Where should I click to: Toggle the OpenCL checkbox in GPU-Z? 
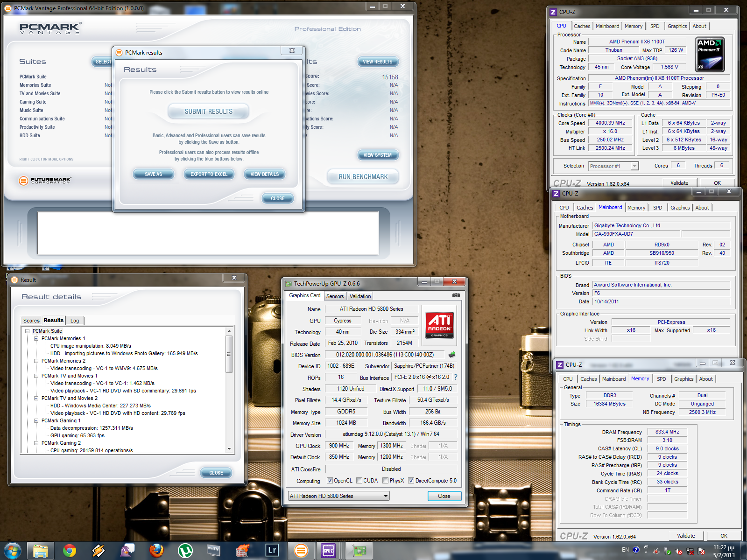[330, 481]
